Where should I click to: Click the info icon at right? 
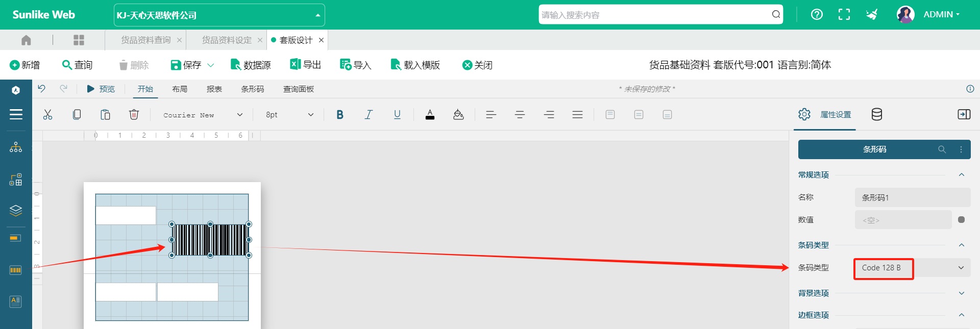coord(970,89)
